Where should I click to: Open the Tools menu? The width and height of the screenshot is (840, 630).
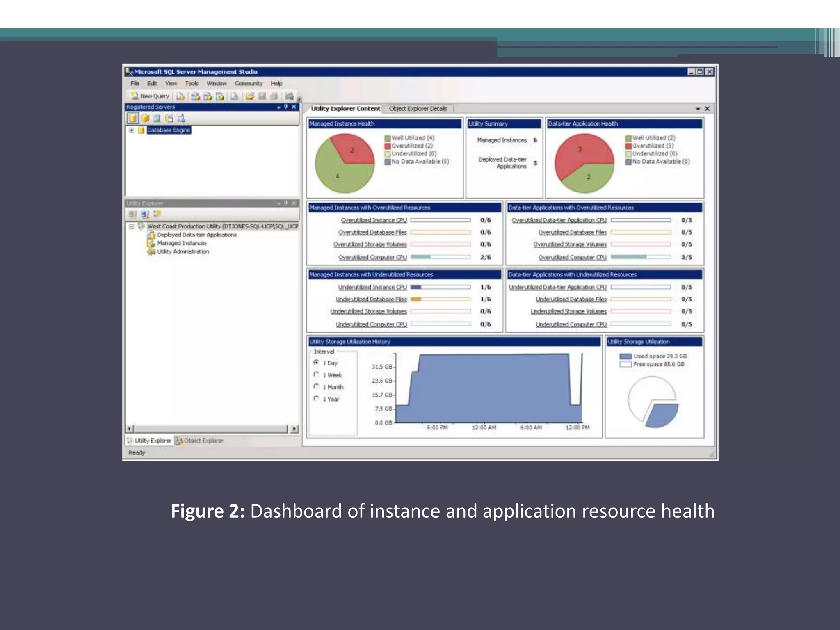pyautogui.click(x=192, y=83)
